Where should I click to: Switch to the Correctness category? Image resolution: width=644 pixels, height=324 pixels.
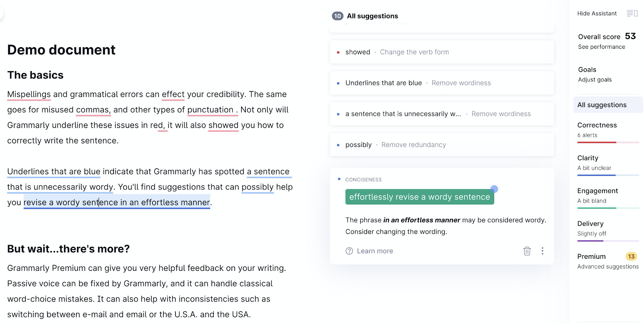coord(597,125)
